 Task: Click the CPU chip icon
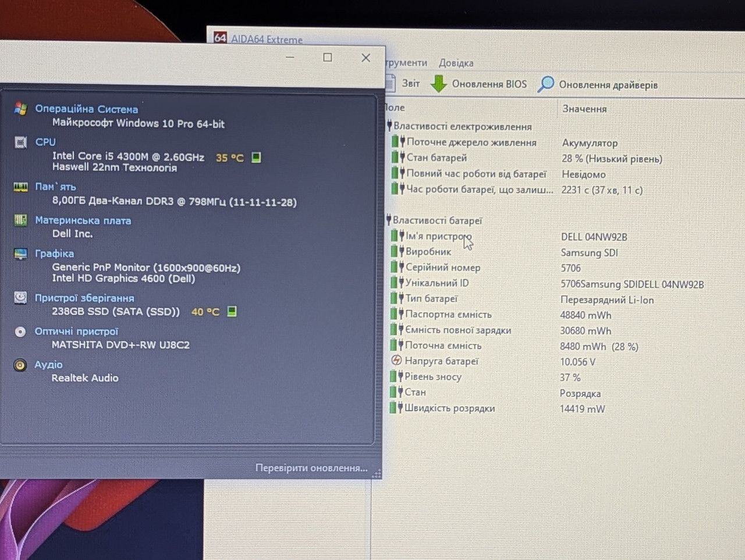point(21,142)
